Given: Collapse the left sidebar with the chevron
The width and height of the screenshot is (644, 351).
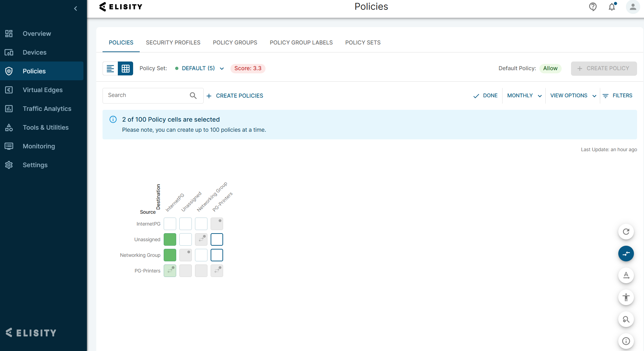Looking at the screenshot, I should [x=75, y=9].
